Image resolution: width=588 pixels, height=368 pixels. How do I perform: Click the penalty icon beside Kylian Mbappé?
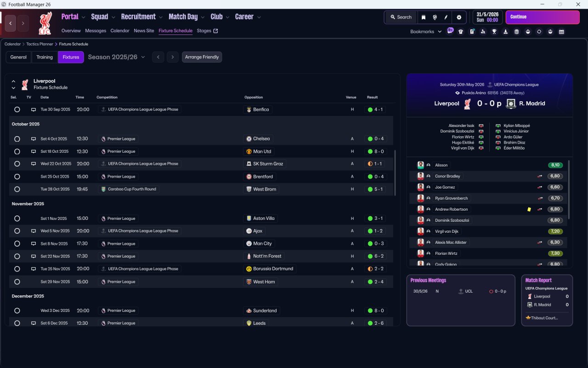tap(498, 126)
